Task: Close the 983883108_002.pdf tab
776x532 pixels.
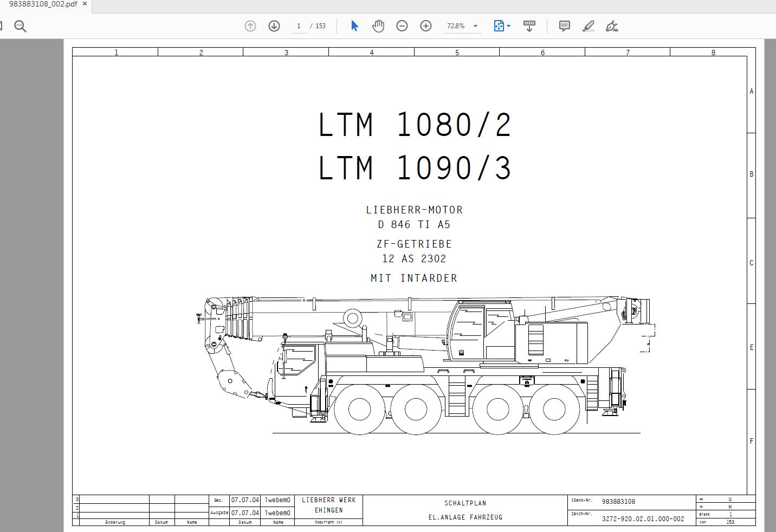Action: pos(85,4)
